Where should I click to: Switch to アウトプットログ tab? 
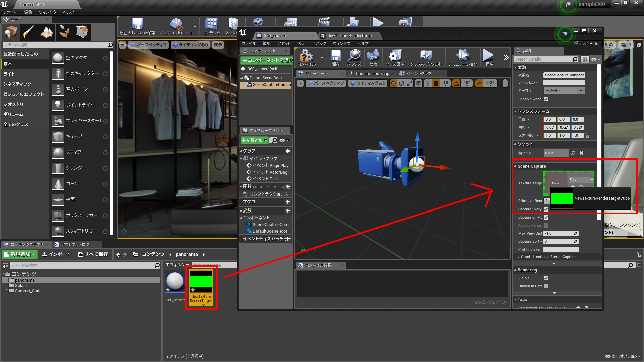(75, 244)
